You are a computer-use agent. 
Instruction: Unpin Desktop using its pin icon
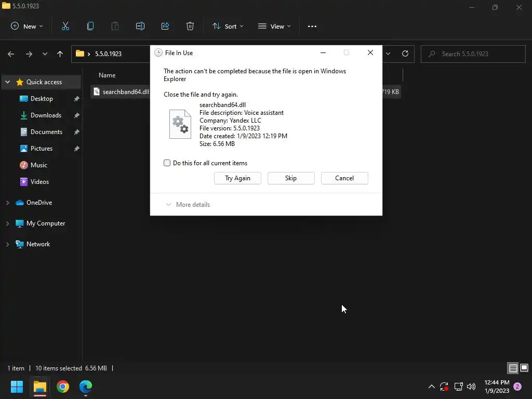77,99
